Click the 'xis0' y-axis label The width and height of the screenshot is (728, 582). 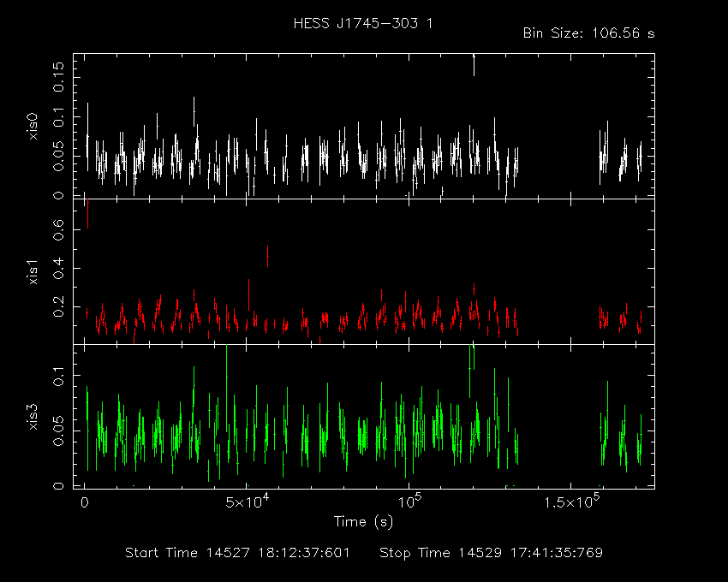click(33, 128)
